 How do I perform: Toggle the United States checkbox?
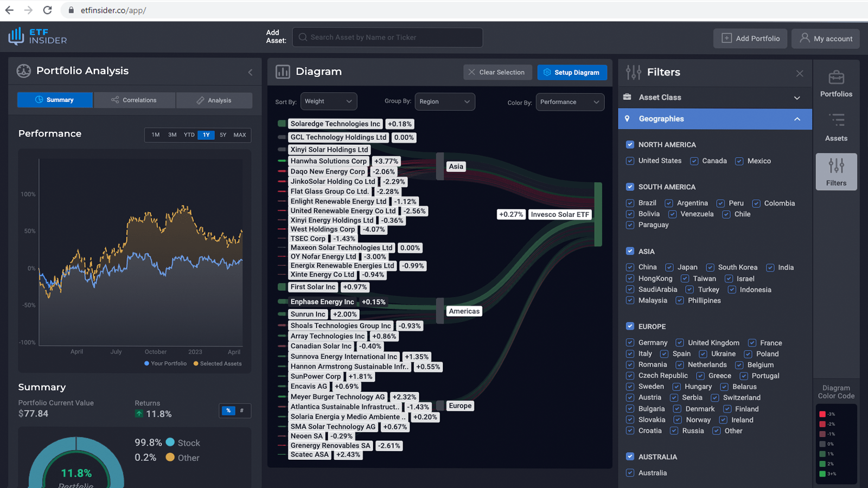pyautogui.click(x=630, y=161)
